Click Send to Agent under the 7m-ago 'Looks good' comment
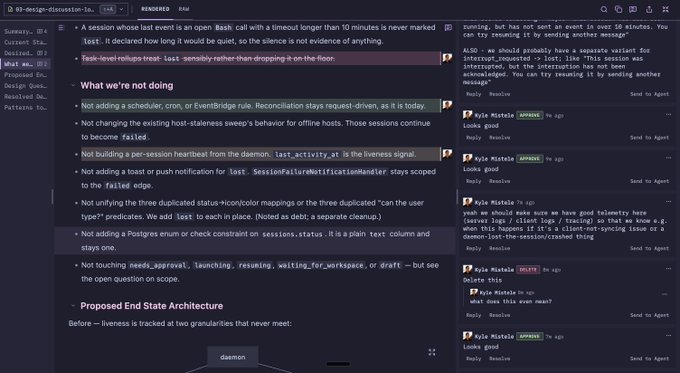680x373 pixels. point(649,359)
